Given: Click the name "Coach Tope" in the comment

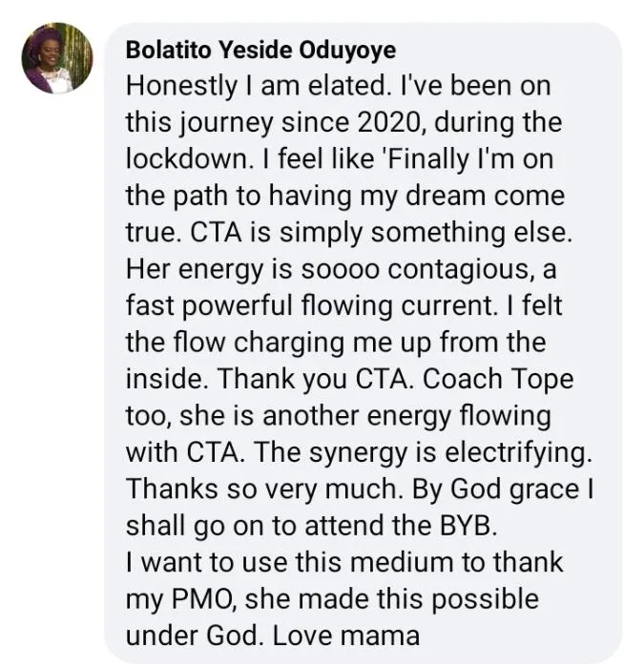Looking at the screenshot, I should pos(498,380).
